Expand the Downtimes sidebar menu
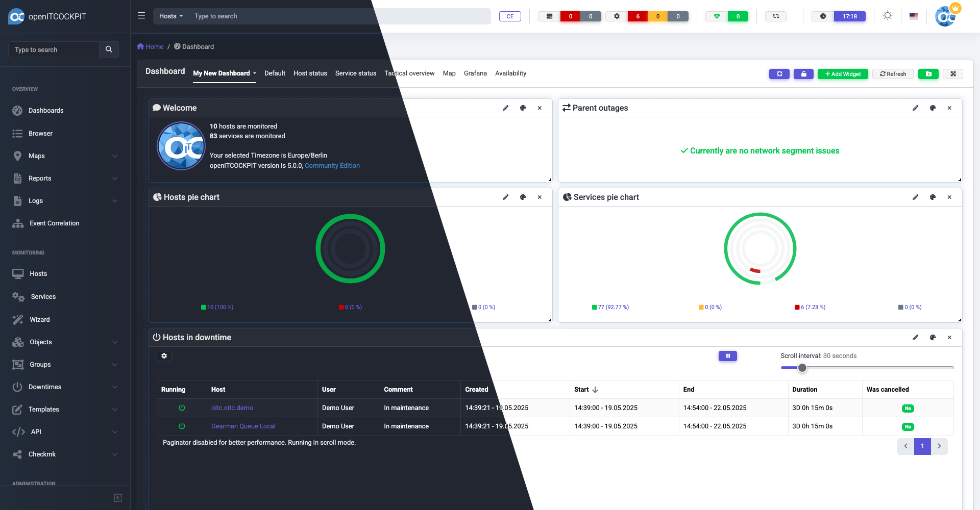 coord(65,387)
